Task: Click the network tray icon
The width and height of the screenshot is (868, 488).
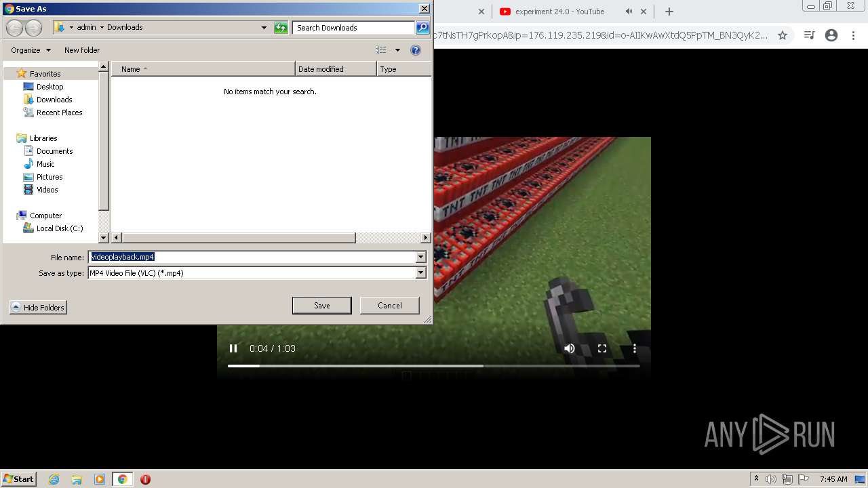Action: coord(787,479)
